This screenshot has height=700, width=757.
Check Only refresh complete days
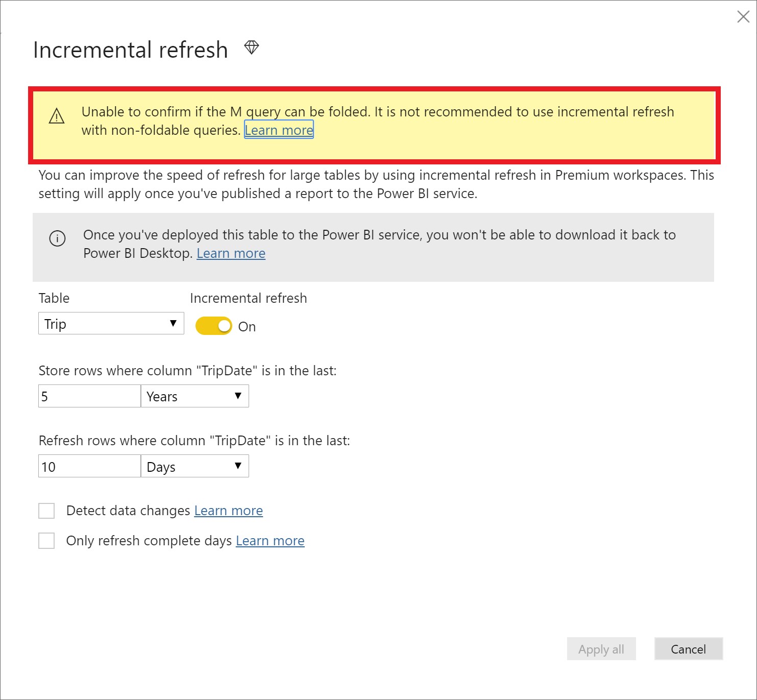pyautogui.click(x=46, y=540)
